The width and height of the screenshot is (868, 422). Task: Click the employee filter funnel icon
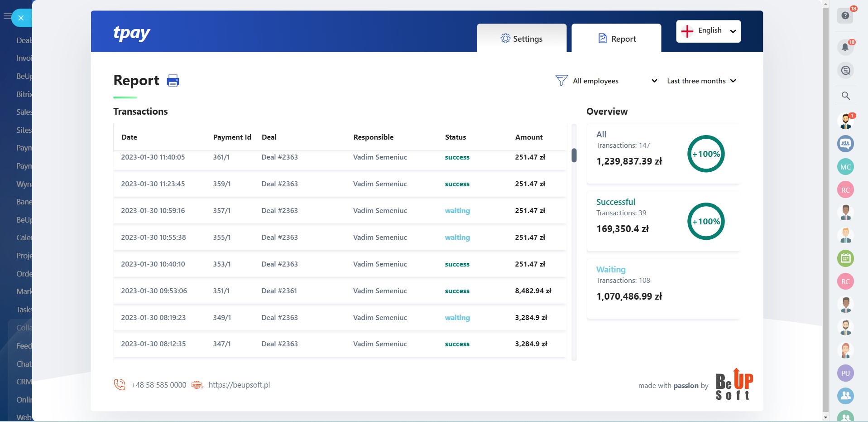561,81
